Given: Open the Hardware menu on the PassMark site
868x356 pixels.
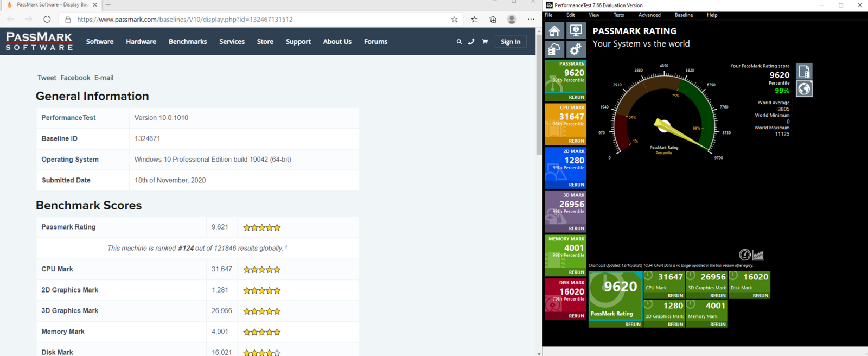Looking at the screenshot, I should pos(141,41).
